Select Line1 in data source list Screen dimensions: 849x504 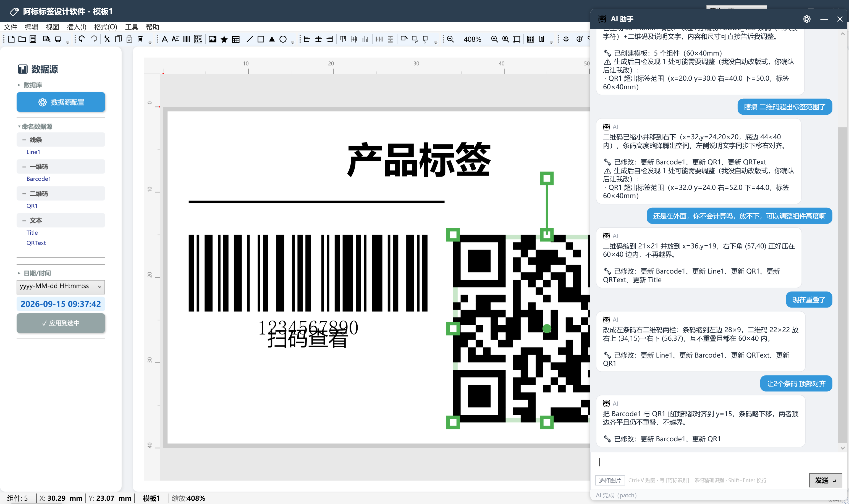click(x=33, y=152)
